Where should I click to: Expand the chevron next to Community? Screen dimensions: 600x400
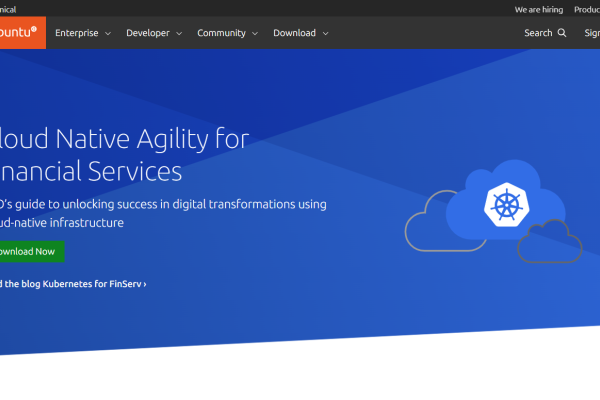254,33
